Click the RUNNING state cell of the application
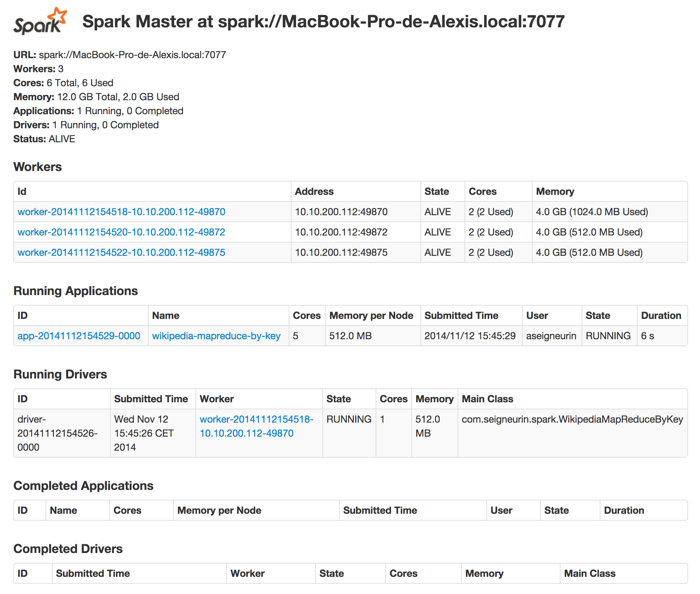Image resolution: width=700 pixels, height=594 pixels. [x=608, y=336]
